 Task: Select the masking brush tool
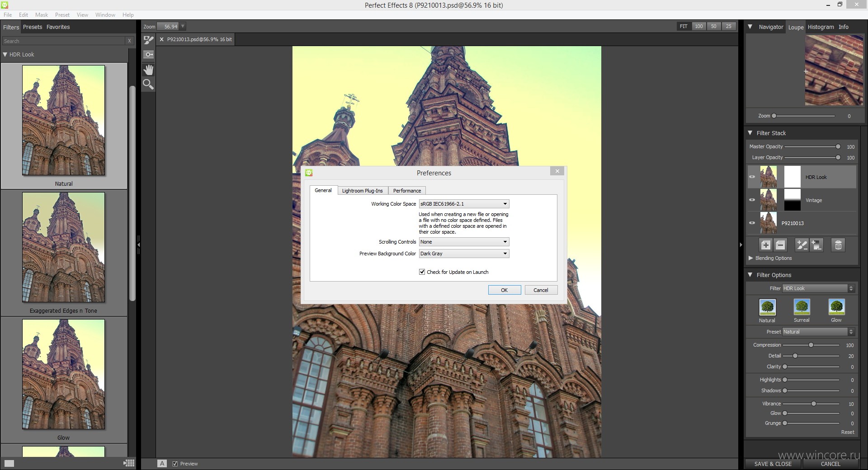coord(148,40)
